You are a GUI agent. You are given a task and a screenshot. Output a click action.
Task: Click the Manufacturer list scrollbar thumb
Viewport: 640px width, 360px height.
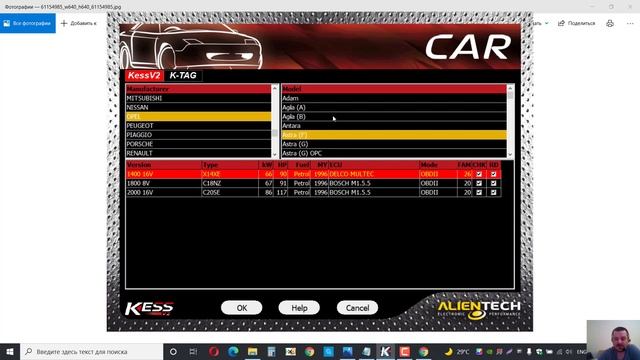(x=274, y=133)
